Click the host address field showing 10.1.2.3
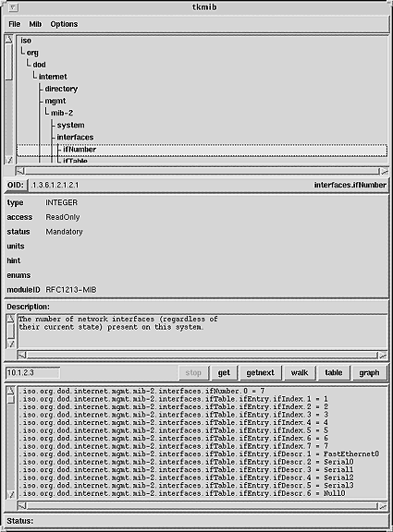The height and width of the screenshot is (532, 393). point(33,372)
